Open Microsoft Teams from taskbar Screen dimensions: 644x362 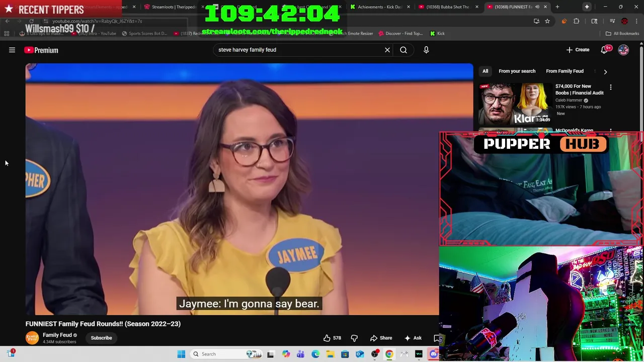(300, 354)
